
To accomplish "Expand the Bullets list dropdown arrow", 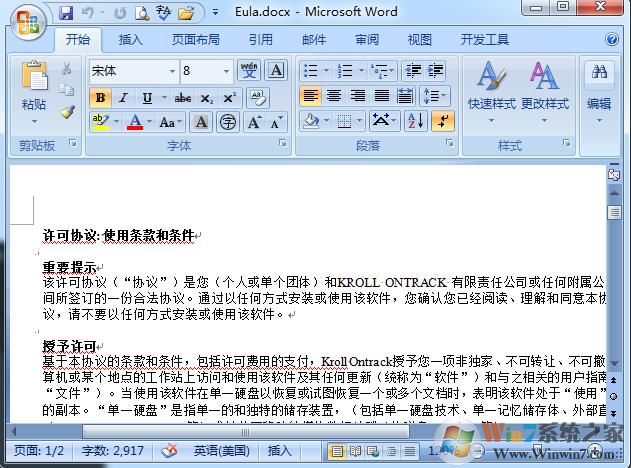I will coord(326,70).
